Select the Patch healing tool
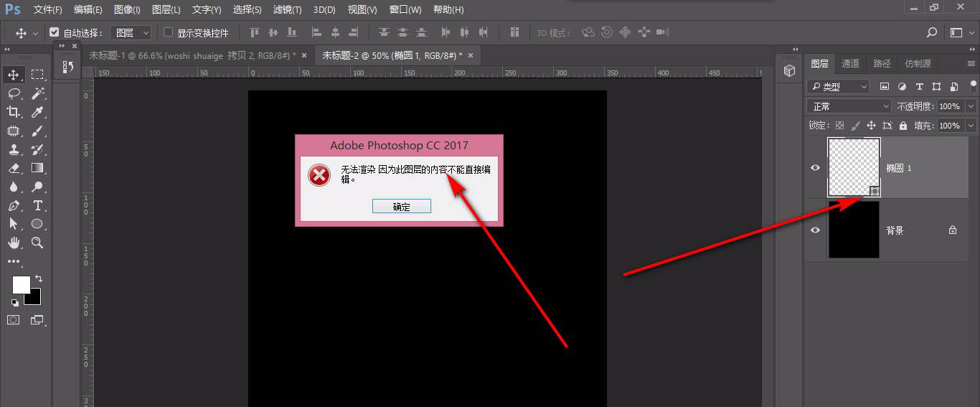 pyautogui.click(x=14, y=131)
